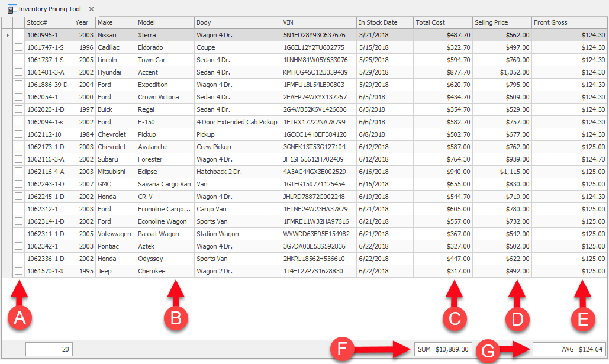Check the checkbox on the Cadillac Eldorado row

18,47
